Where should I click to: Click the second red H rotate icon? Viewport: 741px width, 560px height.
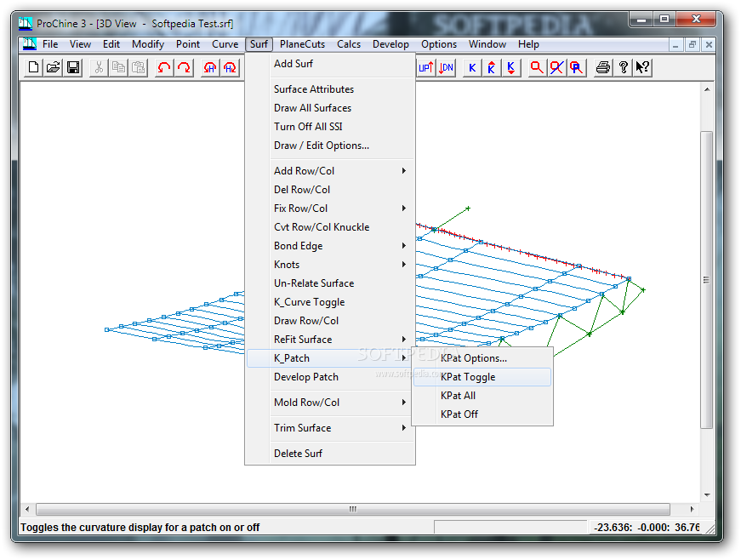pyautogui.click(x=230, y=67)
